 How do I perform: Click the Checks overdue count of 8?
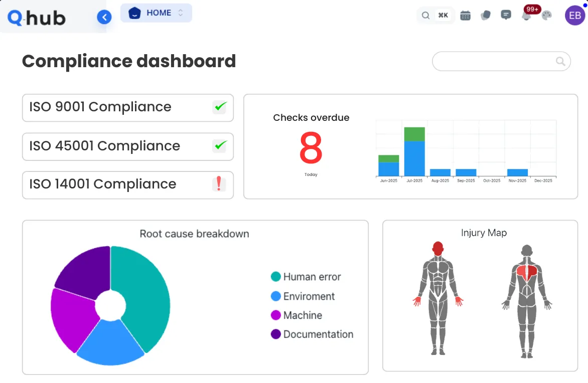[311, 148]
